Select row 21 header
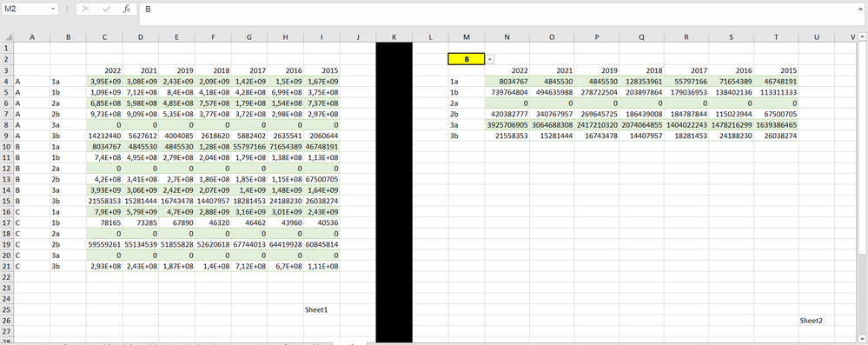Viewport: 868px width, 345px height. click(7, 267)
